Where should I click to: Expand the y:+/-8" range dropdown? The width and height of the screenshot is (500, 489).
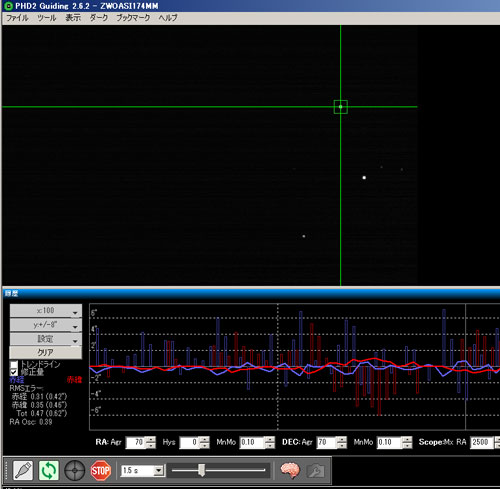46,325
